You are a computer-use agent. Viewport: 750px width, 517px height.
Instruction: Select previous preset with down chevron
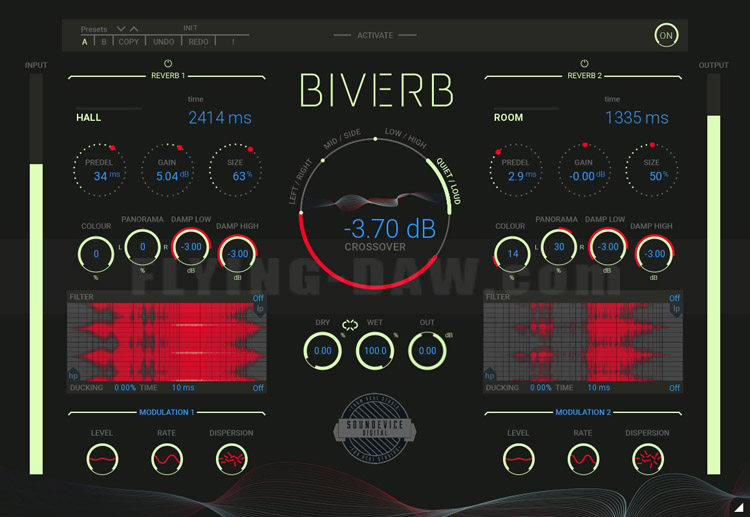[121, 29]
